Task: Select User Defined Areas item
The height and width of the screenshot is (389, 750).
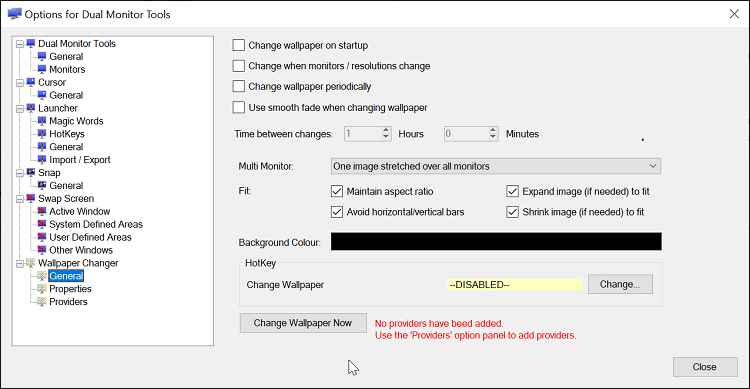Action: click(90, 237)
